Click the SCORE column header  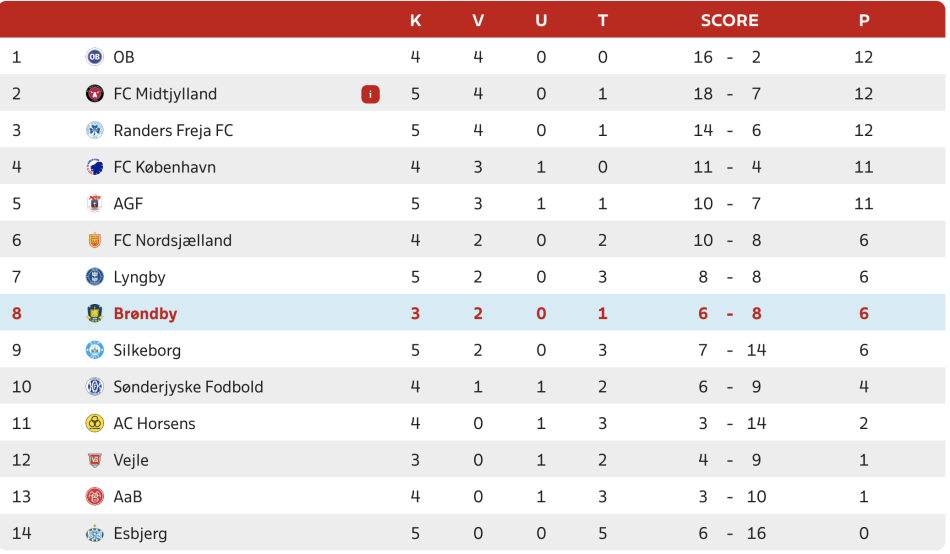(729, 21)
